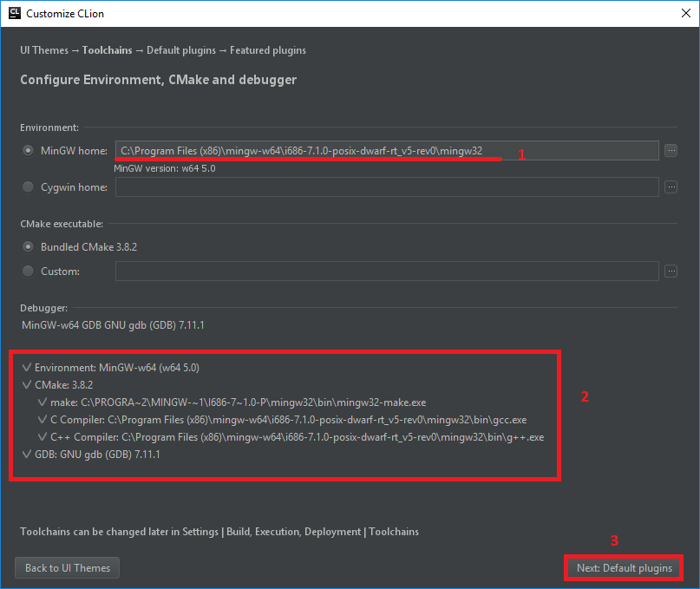Click the Toolchains breadcrumb step
The image size is (700, 589).
point(107,50)
